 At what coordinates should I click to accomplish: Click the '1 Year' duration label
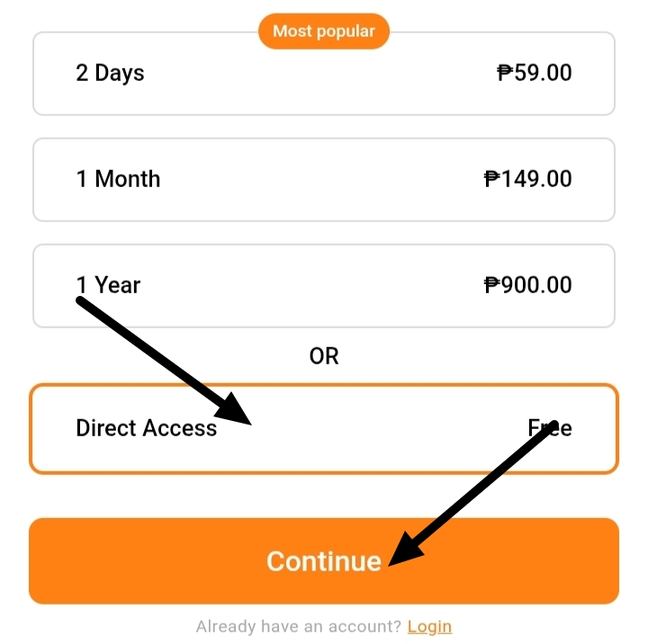108,285
